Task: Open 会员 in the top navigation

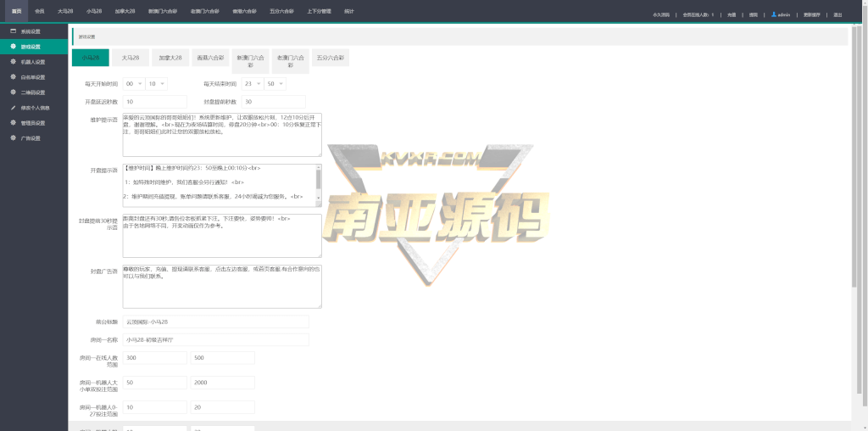Action: (39, 11)
